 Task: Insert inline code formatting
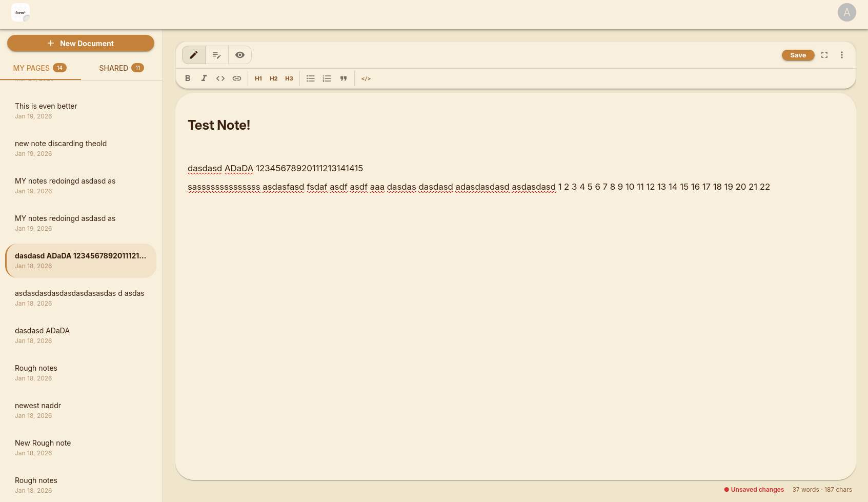(220, 78)
